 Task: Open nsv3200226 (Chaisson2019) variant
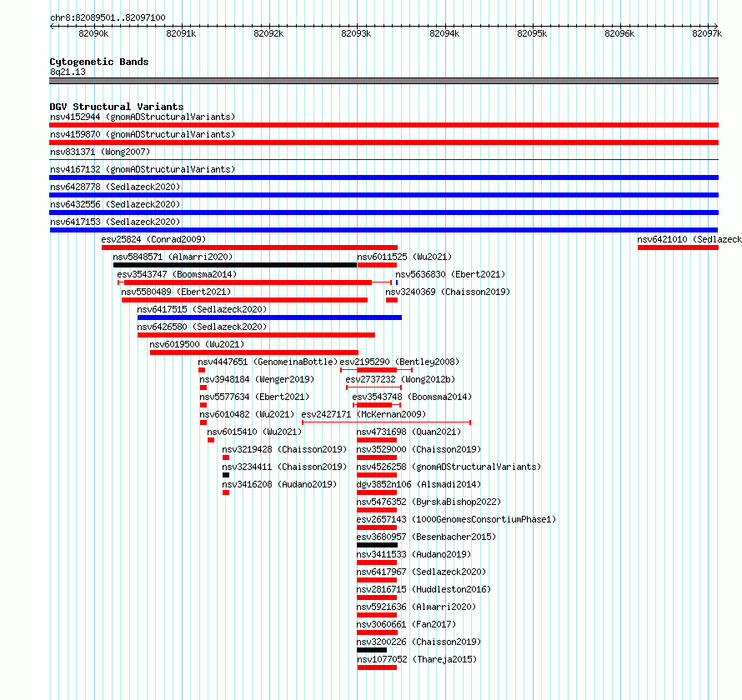point(419,642)
